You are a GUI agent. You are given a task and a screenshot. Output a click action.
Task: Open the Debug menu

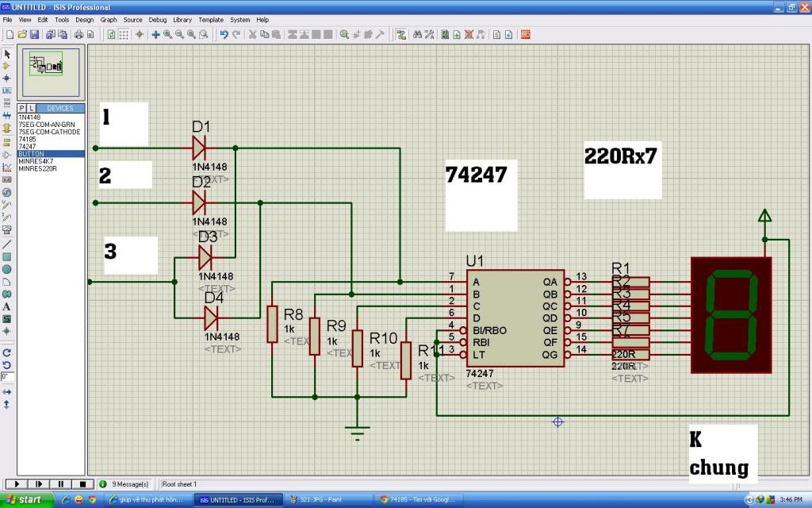pos(158,20)
